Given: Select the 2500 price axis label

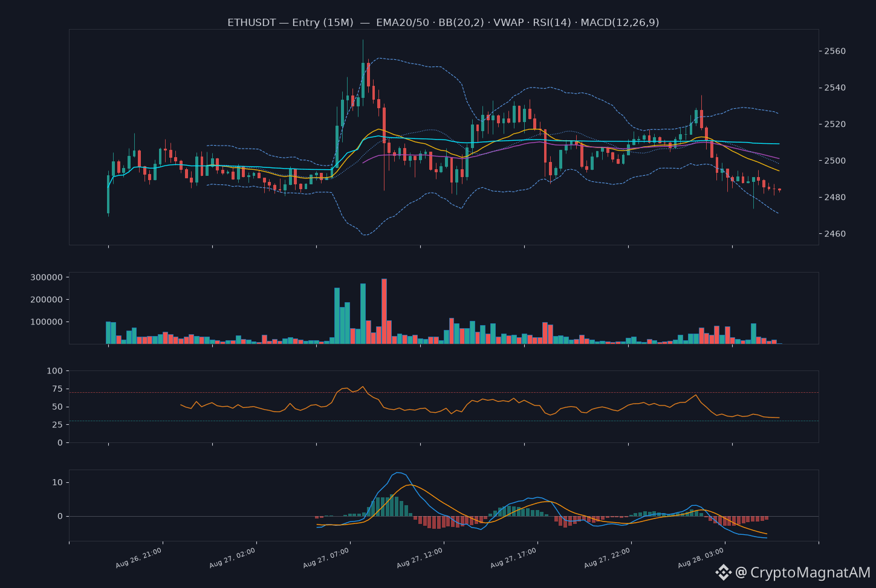Looking at the screenshot, I should (x=835, y=161).
